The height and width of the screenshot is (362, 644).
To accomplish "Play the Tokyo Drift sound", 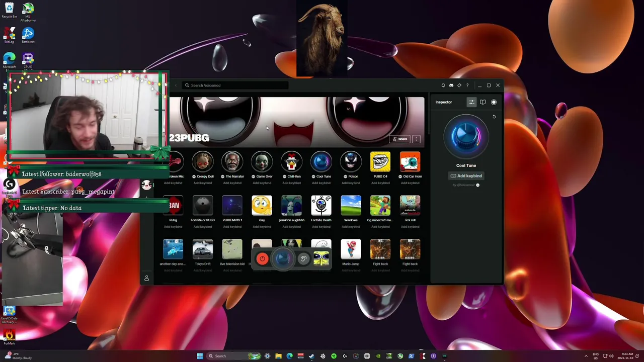I will (x=203, y=250).
